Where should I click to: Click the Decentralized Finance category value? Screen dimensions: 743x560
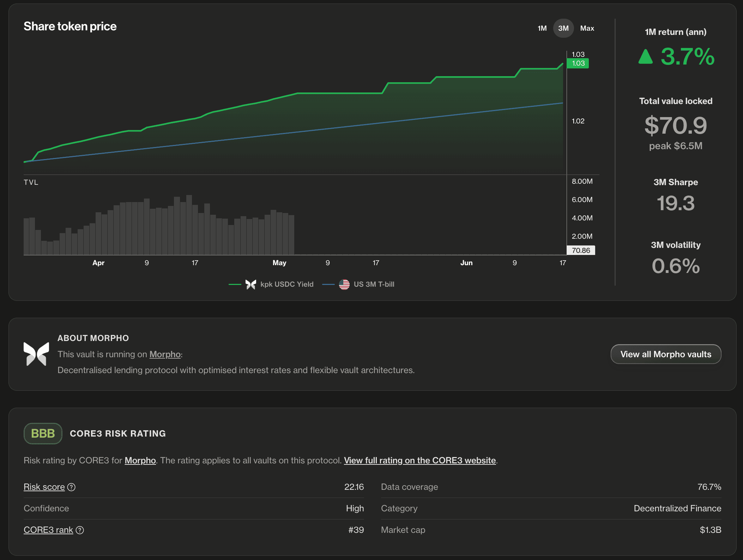pos(677,509)
